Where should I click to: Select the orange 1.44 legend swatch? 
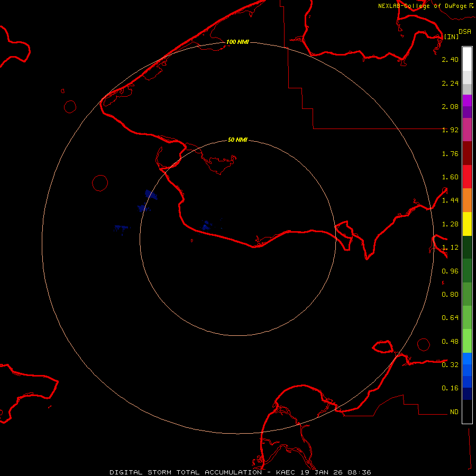click(467, 200)
